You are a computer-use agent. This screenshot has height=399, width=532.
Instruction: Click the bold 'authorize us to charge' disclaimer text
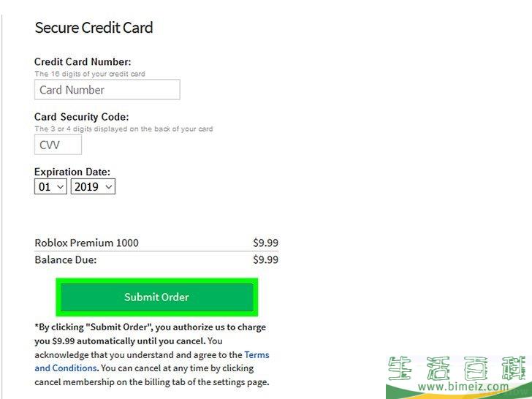219,327
